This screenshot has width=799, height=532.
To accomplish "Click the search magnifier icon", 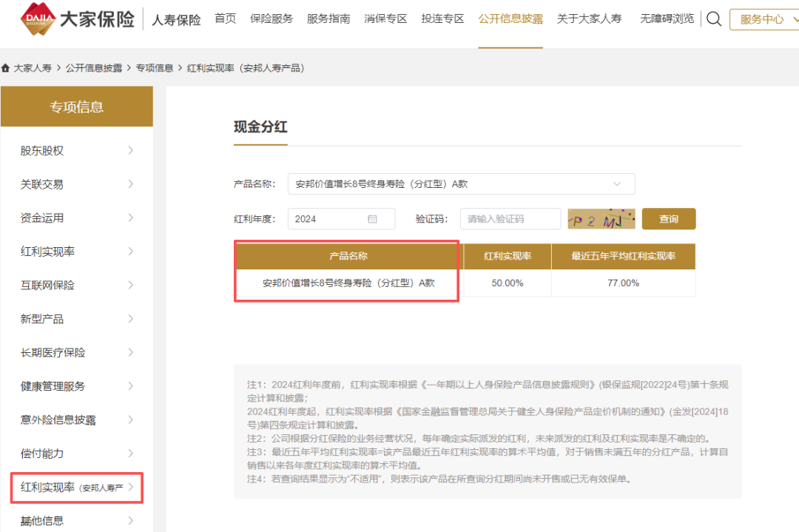I will (x=713, y=19).
